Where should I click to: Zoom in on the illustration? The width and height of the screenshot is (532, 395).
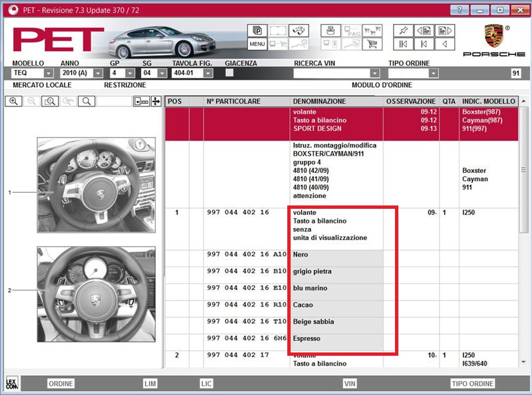pos(13,101)
